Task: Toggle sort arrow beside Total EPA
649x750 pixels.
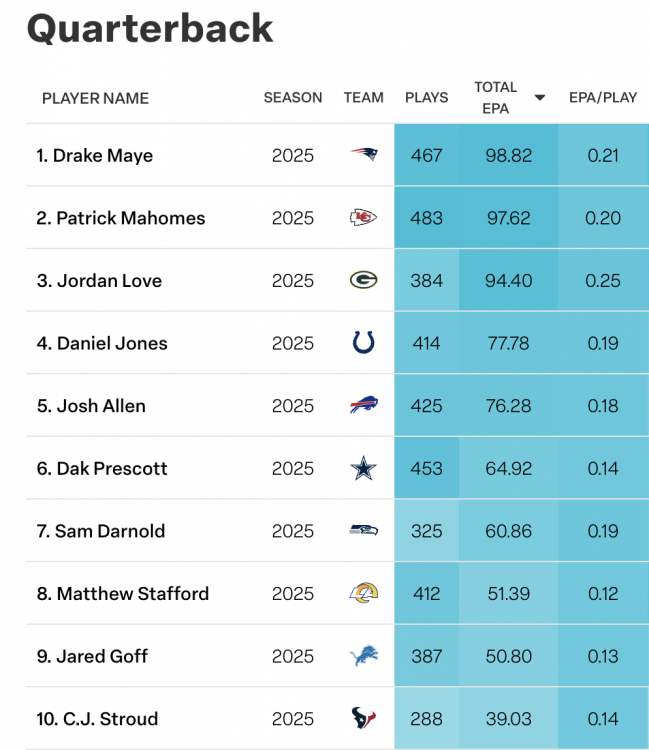Action: pos(540,98)
